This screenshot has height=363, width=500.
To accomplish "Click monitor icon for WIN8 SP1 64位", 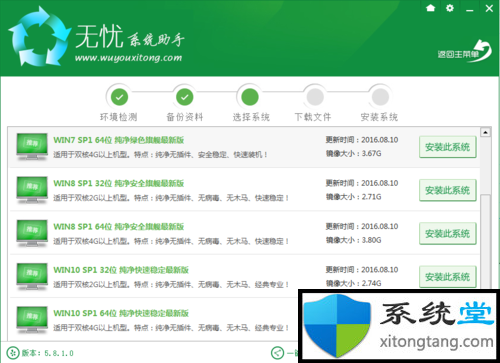I will [32, 233].
